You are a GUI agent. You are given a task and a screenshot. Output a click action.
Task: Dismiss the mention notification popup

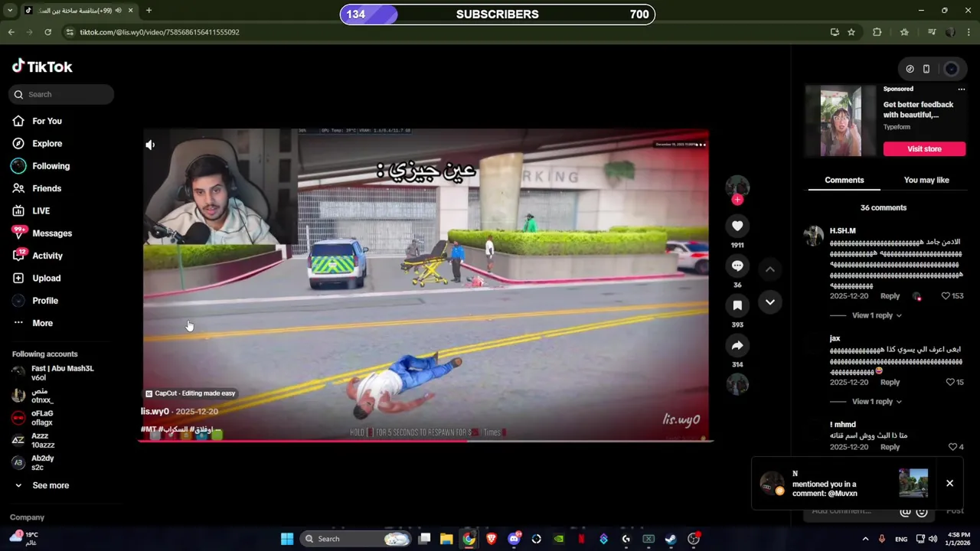(949, 484)
